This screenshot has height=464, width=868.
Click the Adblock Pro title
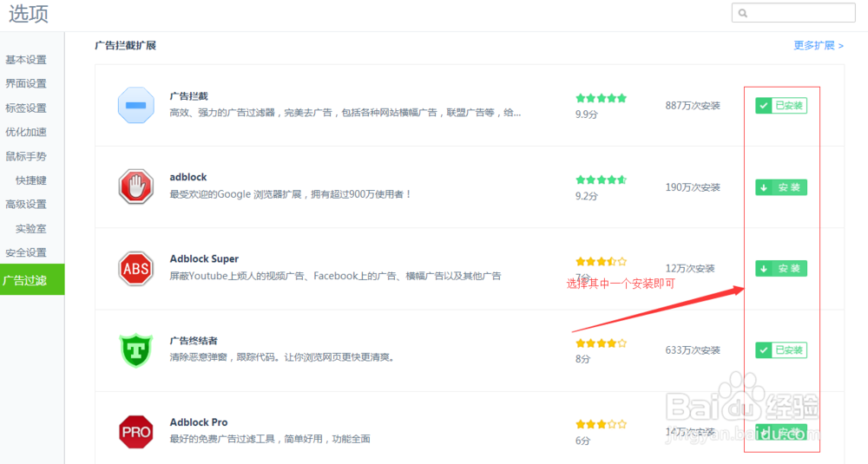click(199, 422)
